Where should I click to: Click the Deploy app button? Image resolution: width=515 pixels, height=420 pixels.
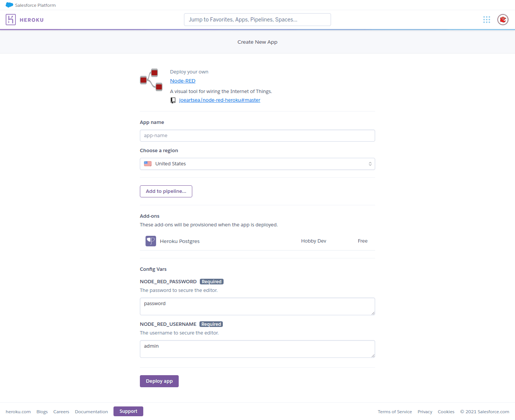[159, 381]
